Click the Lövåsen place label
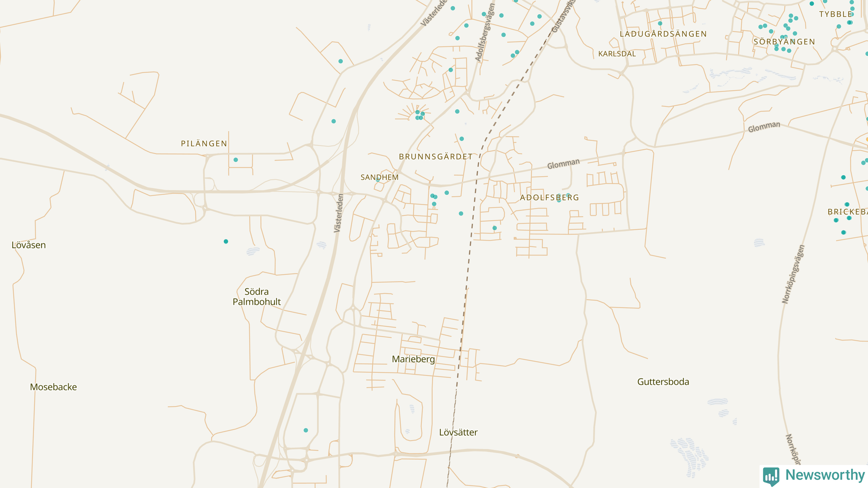The height and width of the screenshot is (488, 868). click(x=28, y=245)
